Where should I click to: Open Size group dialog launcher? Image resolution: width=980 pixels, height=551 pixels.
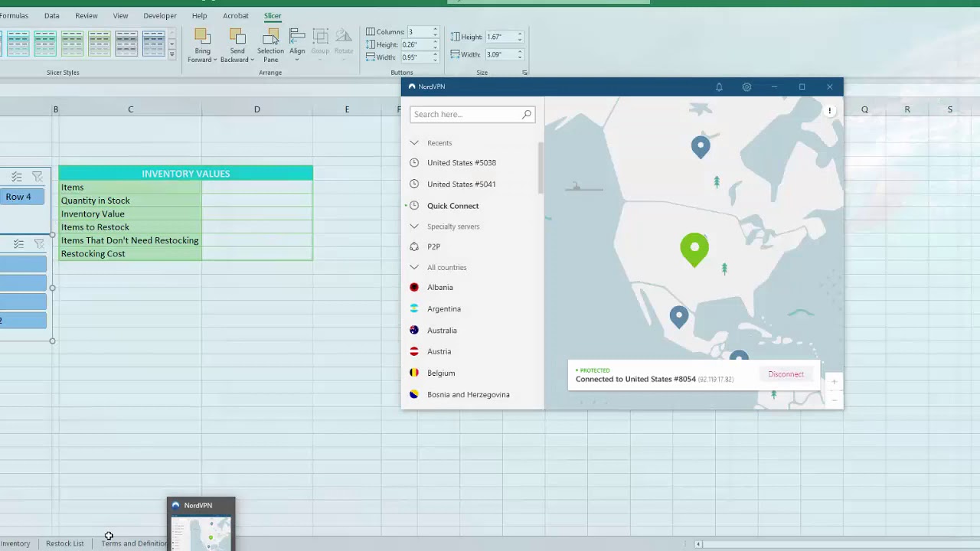(x=524, y=73)
